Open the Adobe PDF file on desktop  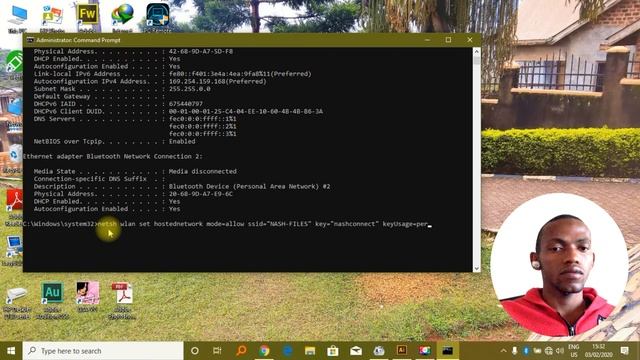[x=122, y=300]
